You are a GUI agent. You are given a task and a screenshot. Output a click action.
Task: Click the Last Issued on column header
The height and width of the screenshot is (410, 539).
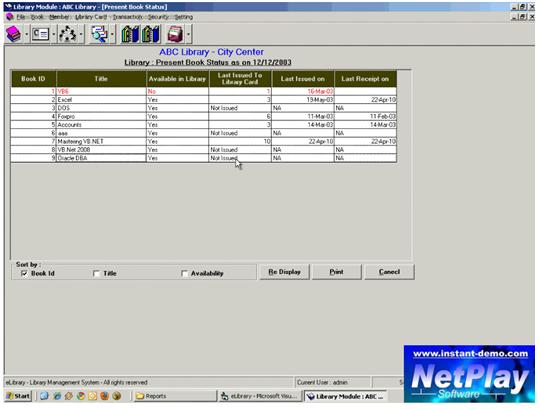coord(303,79)
